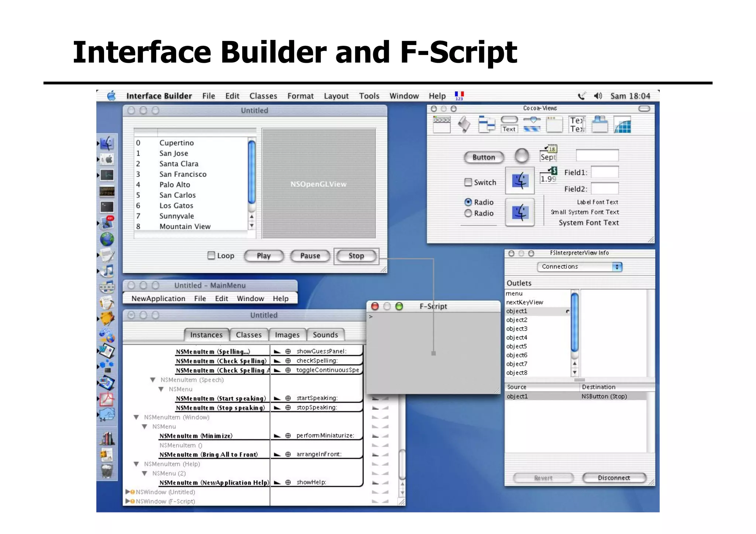This screenshot has height=534, width=756.
Task: Switch to the Images tab
Action: pos(287,335)
